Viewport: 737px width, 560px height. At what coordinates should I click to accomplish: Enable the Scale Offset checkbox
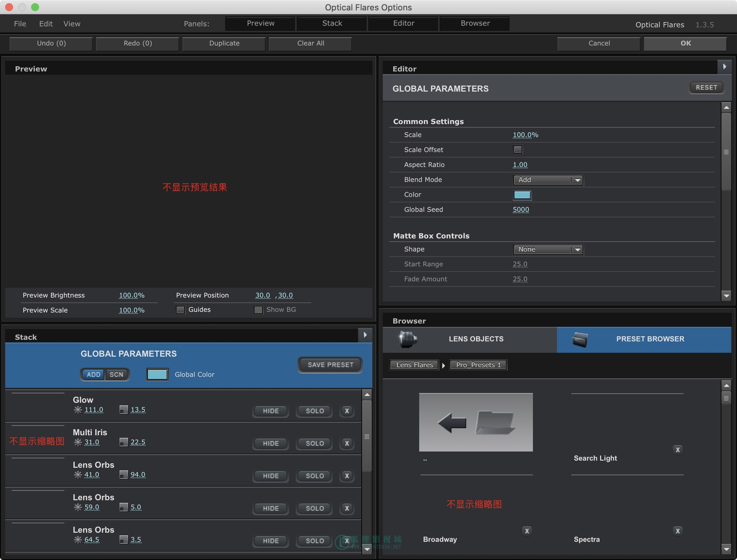[518, 149]
